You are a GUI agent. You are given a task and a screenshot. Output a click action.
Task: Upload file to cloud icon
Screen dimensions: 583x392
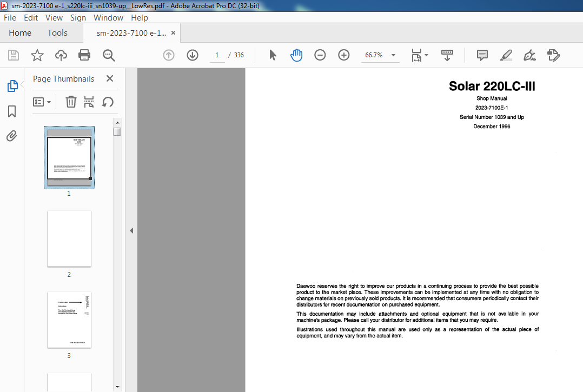click(x=61, y=55)
